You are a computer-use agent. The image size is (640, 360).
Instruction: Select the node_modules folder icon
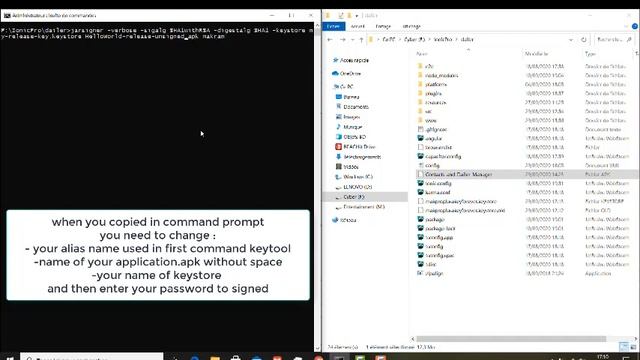tap(420, 75)
